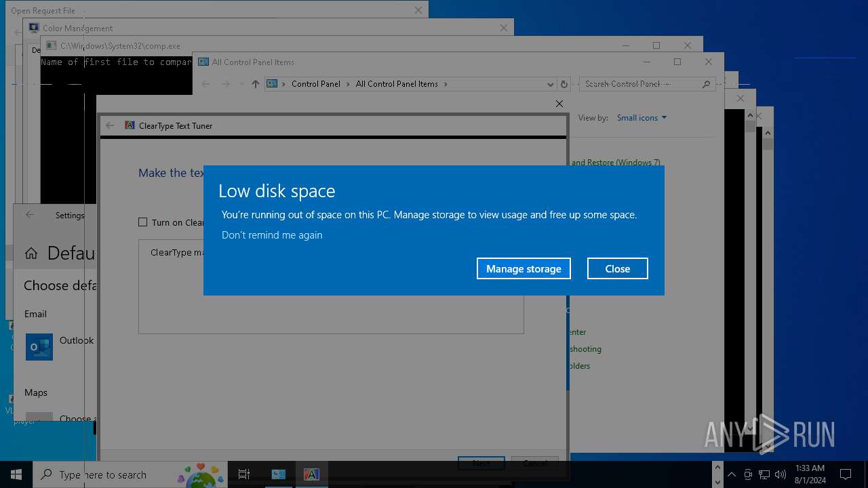Click ClearType Text Tuner app icon
The width and height of the screenshot is (868, 488).
click(x=130, y=125)
